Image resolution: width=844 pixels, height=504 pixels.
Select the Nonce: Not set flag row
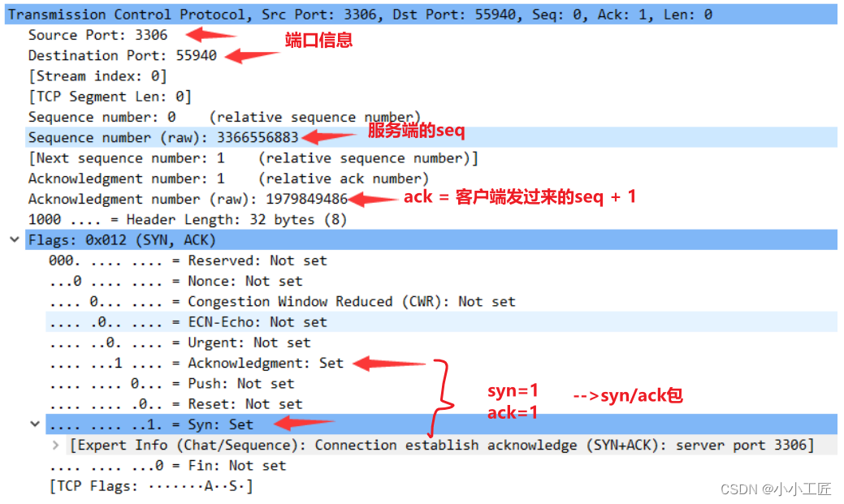click(176, 281)
